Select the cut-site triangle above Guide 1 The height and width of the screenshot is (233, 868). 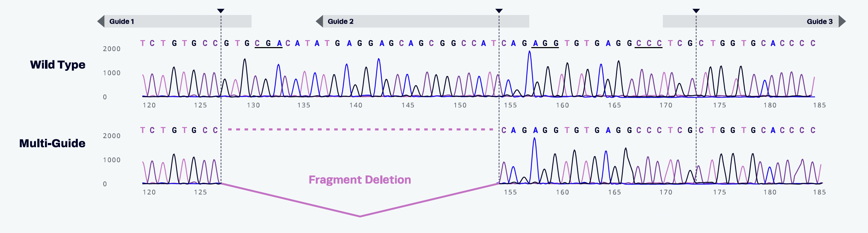(221, 11)
